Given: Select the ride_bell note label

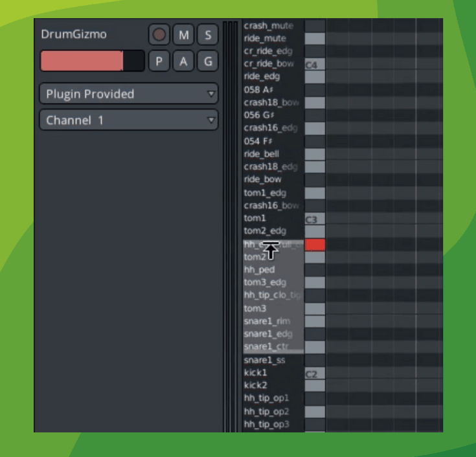Looking at the screenshot, I should pos(262,154).
